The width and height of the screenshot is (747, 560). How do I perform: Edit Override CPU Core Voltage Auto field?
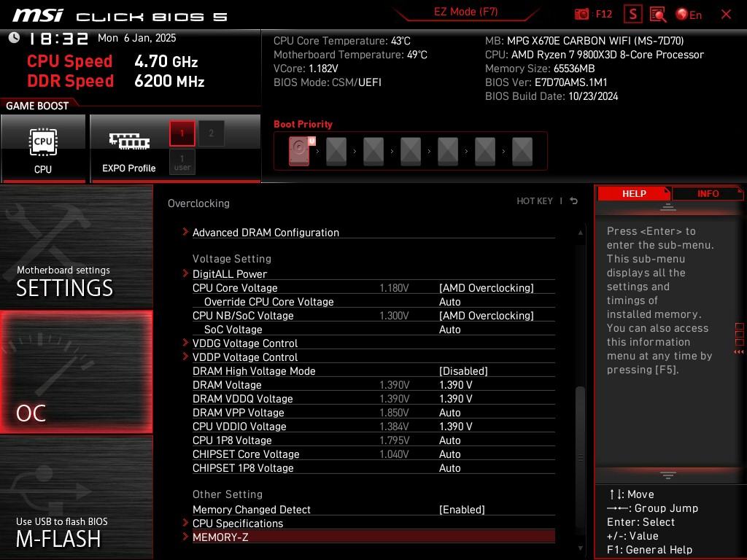pos(449,302)
